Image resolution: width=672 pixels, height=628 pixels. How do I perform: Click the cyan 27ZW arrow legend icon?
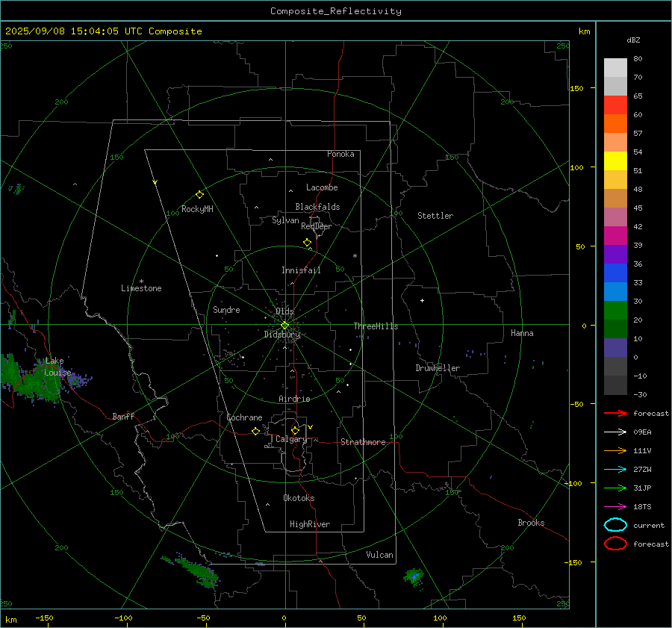615,470
